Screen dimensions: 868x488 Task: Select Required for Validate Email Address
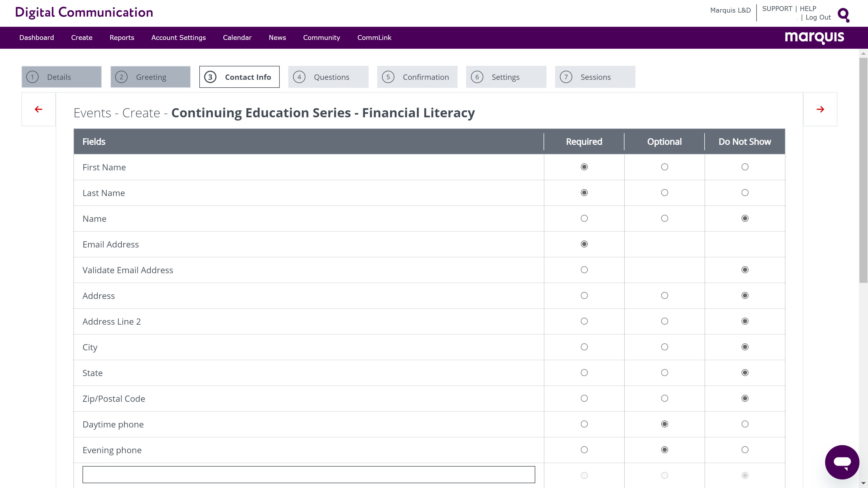point(584,270)
